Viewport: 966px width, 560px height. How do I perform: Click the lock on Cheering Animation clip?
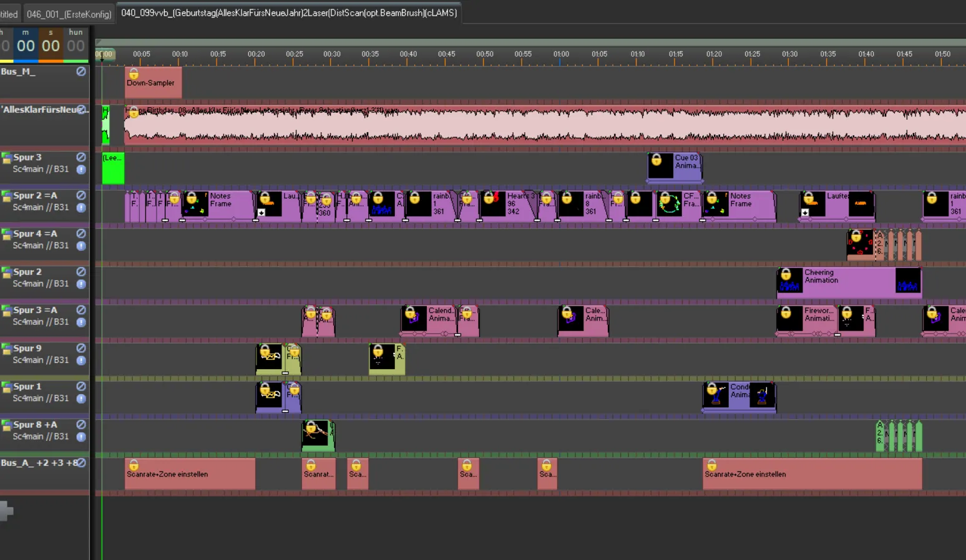point(786,274)
